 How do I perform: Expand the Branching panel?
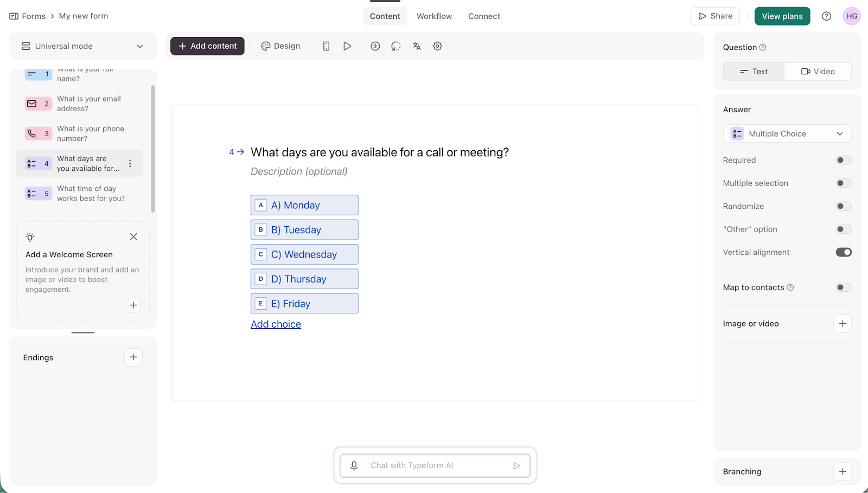[842, 471]
